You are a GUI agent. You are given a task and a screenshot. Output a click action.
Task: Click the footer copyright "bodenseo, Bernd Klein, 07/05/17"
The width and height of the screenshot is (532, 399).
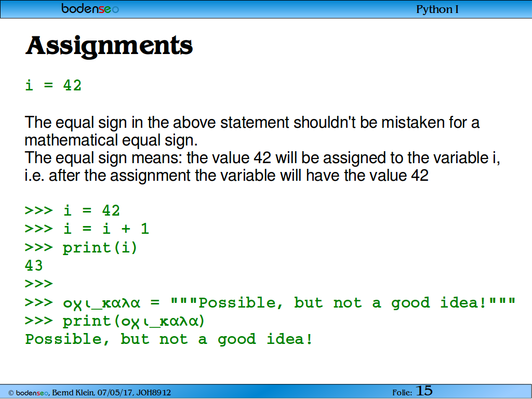click(x=90, y=393)
